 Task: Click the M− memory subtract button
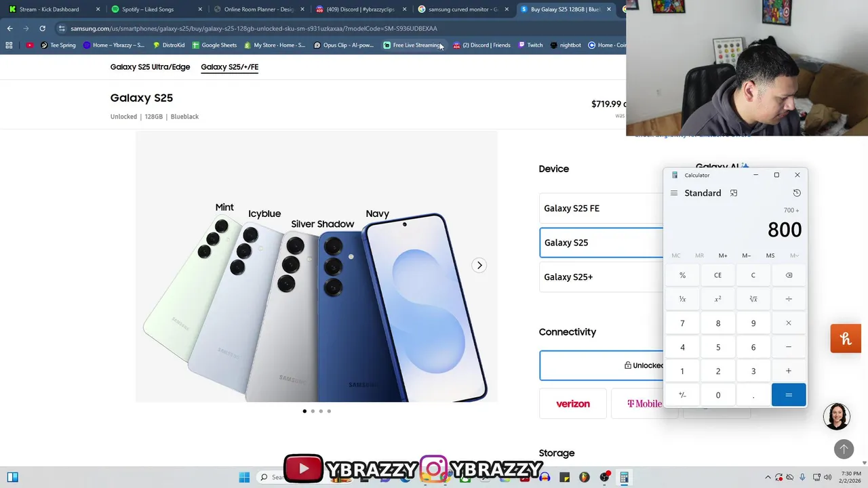point(747,256)
